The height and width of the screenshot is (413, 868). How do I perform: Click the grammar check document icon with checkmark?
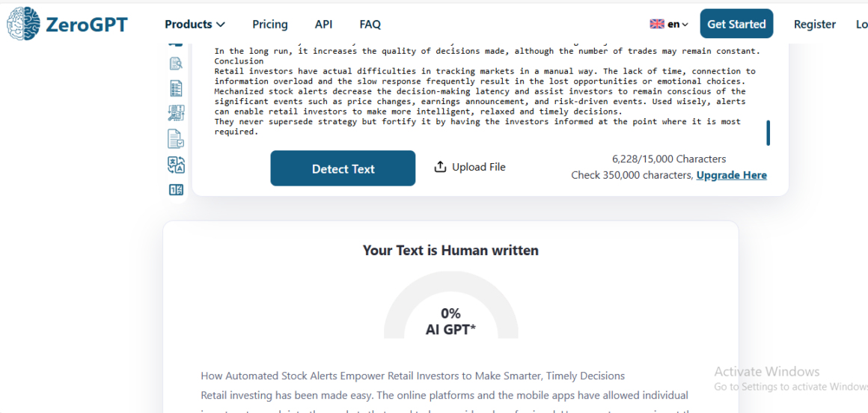(x=176, y=138)
